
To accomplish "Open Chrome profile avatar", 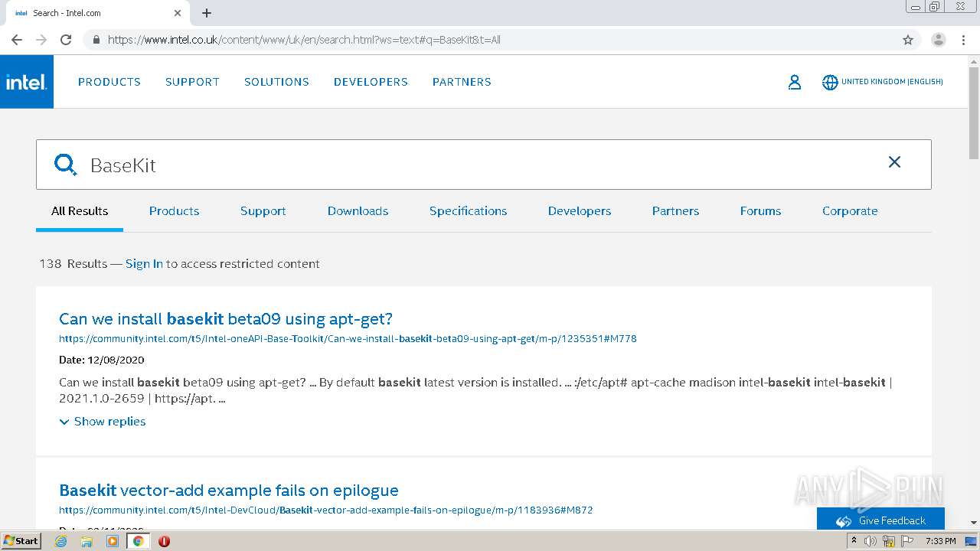I will point(939,40).
